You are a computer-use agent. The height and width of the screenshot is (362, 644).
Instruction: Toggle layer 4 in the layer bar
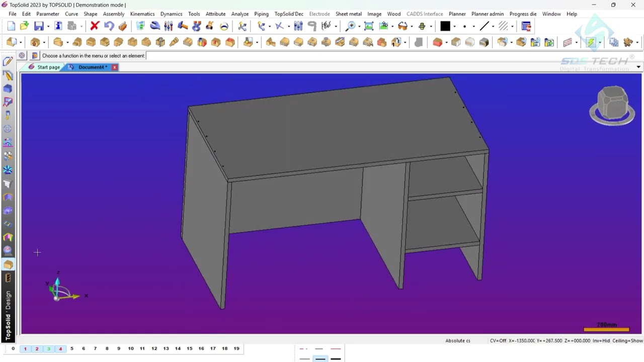point(60,348)
